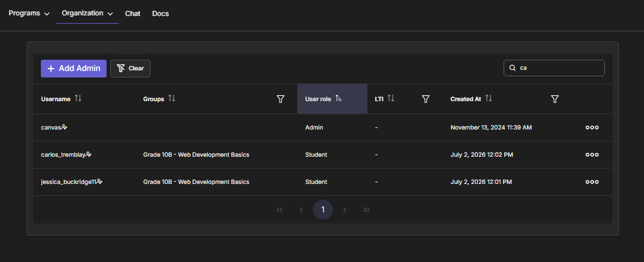Click the 'LTI' column header label
Viewport: 644px width, 262px height.
point(379,99)
